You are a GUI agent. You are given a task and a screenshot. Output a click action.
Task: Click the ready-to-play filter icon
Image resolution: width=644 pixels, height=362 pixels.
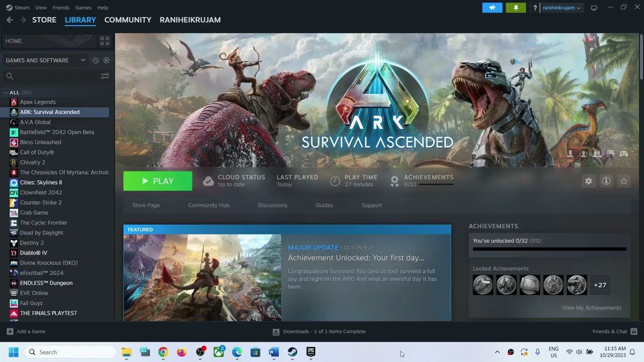pyautogui.click(x=106, y=60)
